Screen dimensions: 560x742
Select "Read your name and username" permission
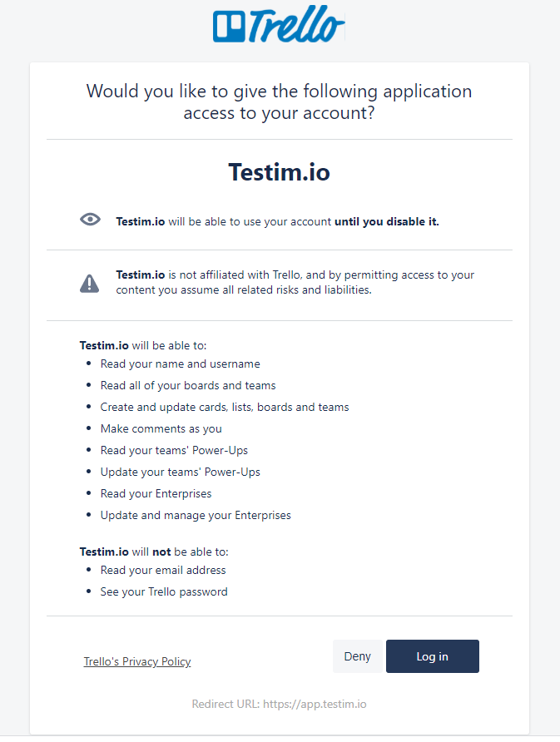180,364
